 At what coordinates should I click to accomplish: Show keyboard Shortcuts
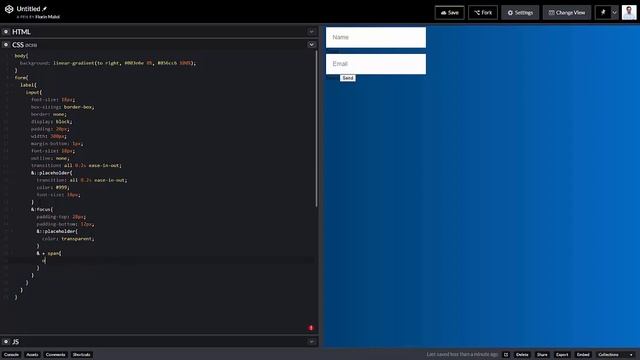pos(82,354)
